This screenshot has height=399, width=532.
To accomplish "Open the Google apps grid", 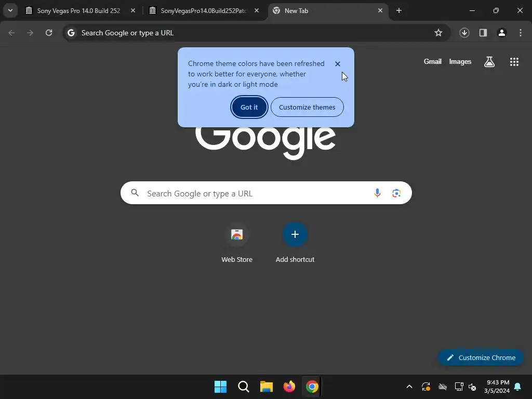I will point(514,62).
